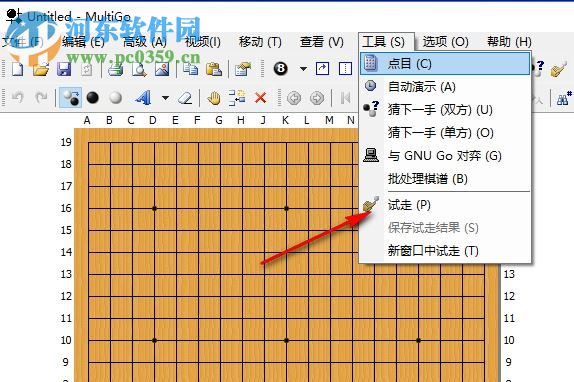Click the red X delete icon
This screenshot has width=574, height=382.
260,98
